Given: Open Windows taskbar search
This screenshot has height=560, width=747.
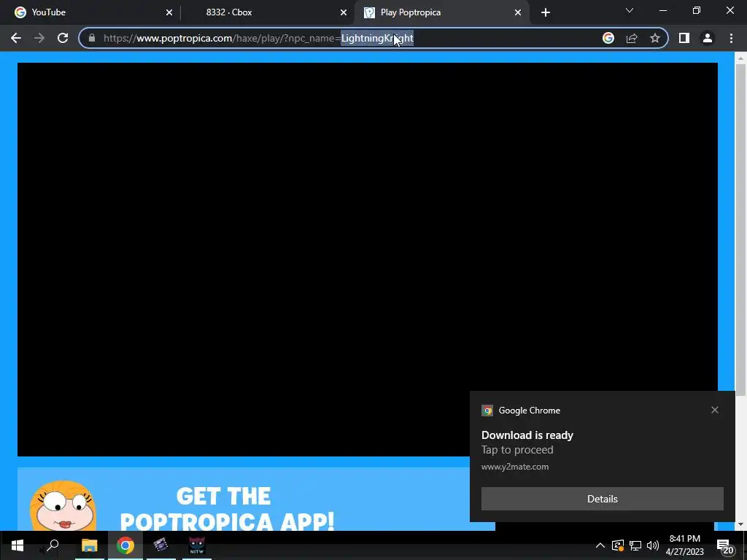Looking at the screenshot, I should click(x=53, y=545).
